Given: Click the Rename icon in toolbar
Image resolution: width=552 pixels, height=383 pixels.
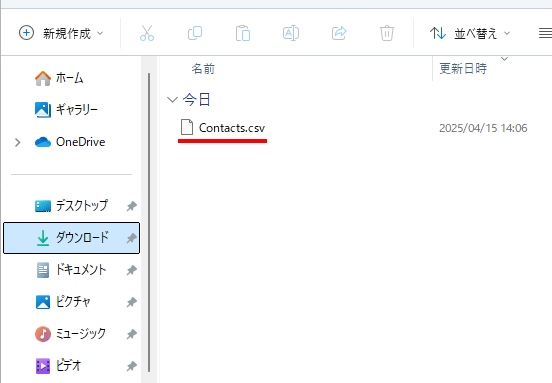Looking at the screenshot, I should point(291,33).
